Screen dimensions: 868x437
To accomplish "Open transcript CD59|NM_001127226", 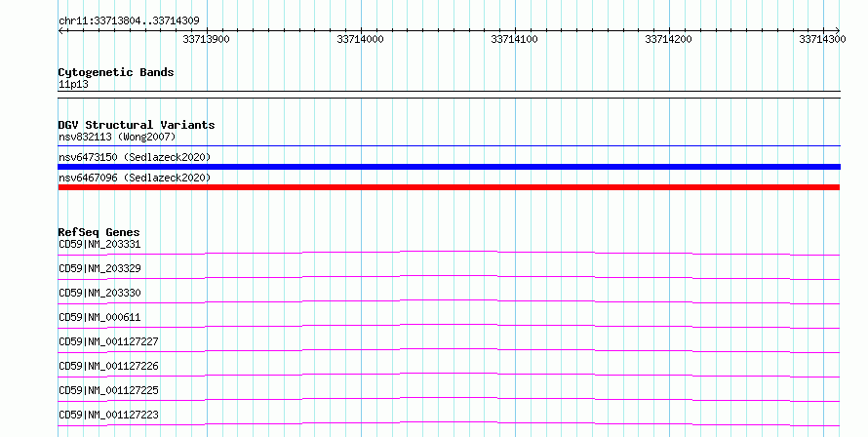I will tap(108, 366).
